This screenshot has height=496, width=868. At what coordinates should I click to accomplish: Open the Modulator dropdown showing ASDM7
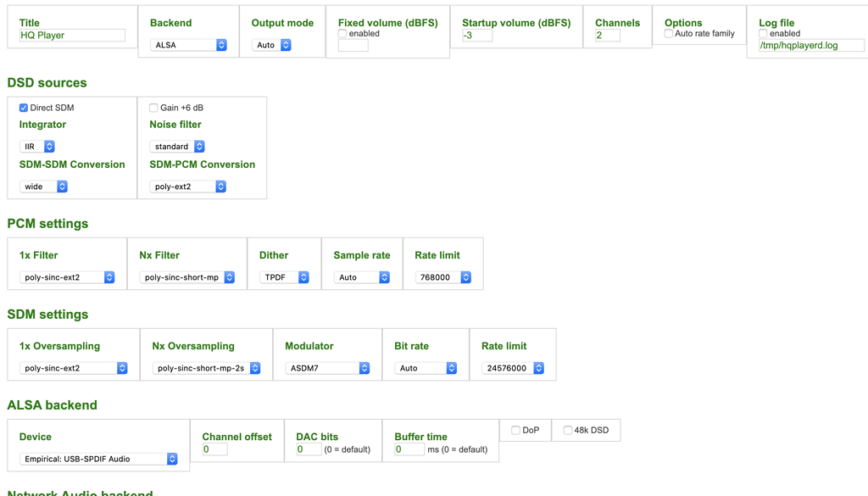(328, 367)
